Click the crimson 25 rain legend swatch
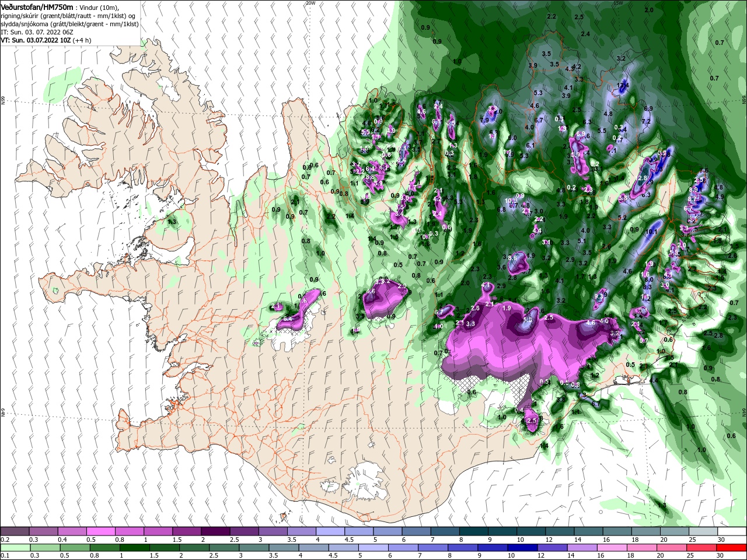The image size is (747, 560). click(x=701, y=547)
